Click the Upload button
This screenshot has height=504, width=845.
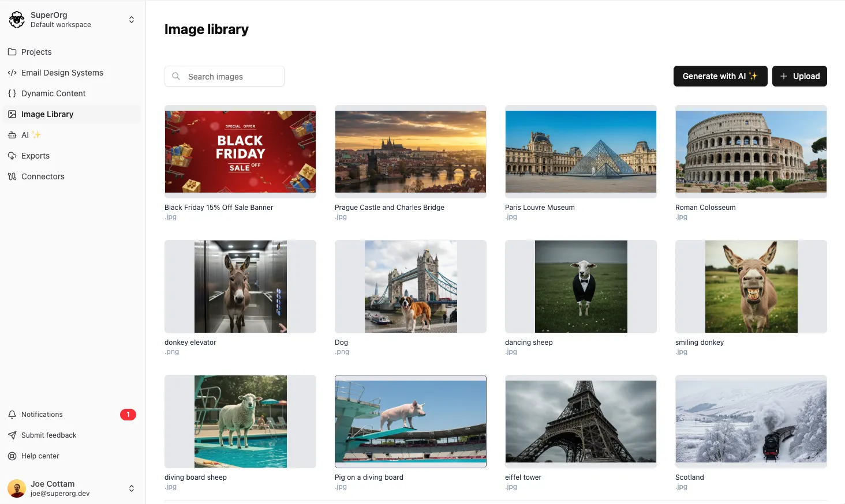coord(799,76)
